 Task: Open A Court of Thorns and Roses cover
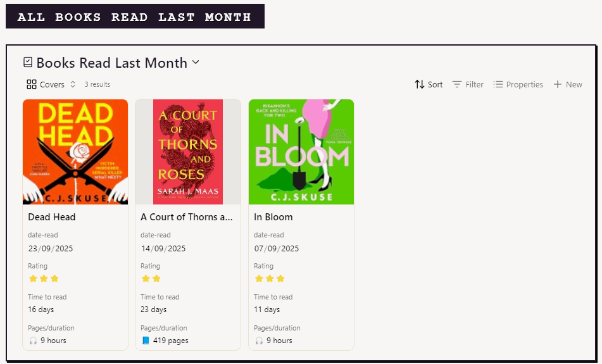pyautogui.click(x=188, y=152)
